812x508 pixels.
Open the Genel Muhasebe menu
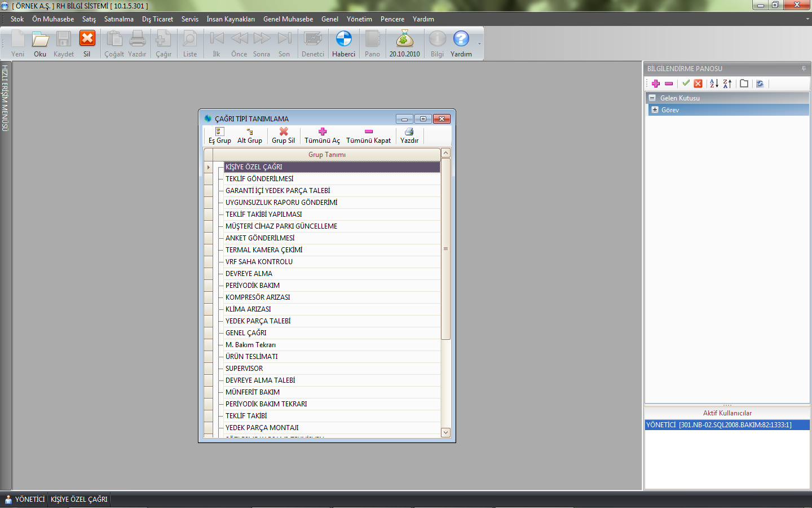click(288, 19)
